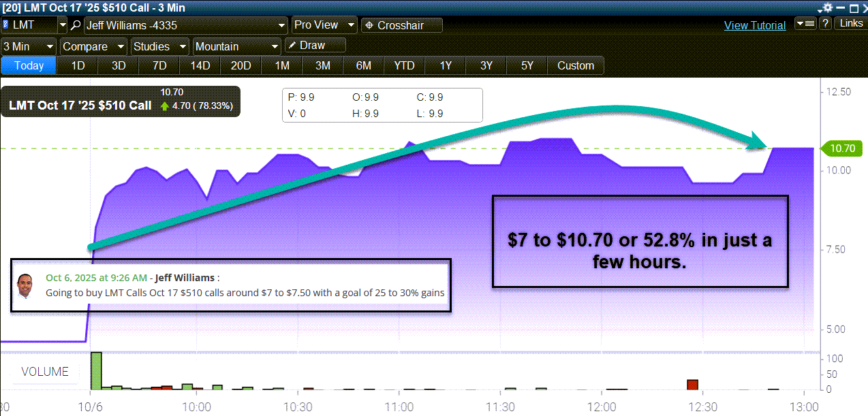Viewport: 868px width, 416px height.
Task: Activate the Crosshair tool
Action: 401,25
